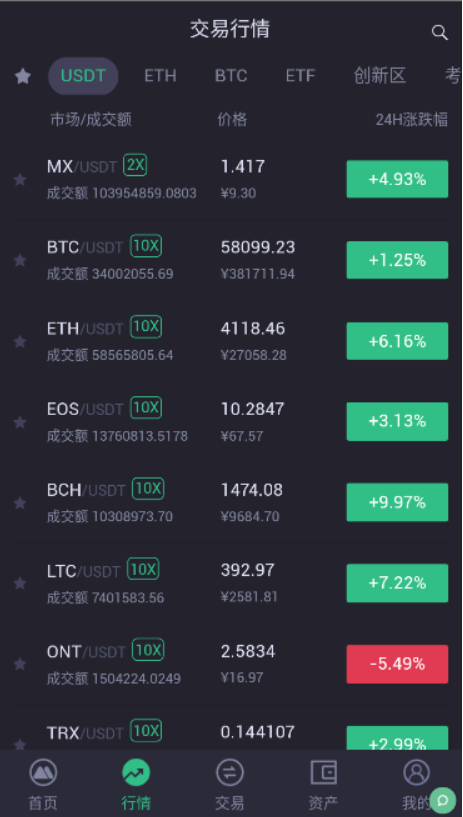Sort by 价格 column header

click(232, 120)
